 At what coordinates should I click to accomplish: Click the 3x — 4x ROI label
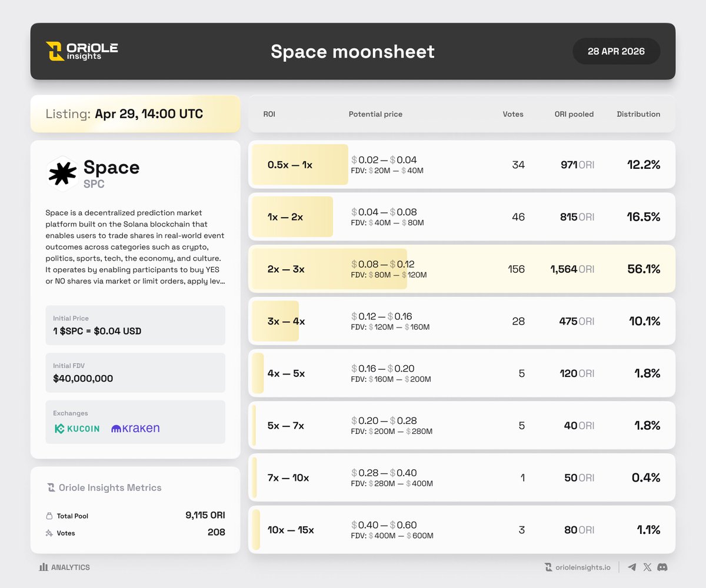pyautogui.click(x=286, y=321)
